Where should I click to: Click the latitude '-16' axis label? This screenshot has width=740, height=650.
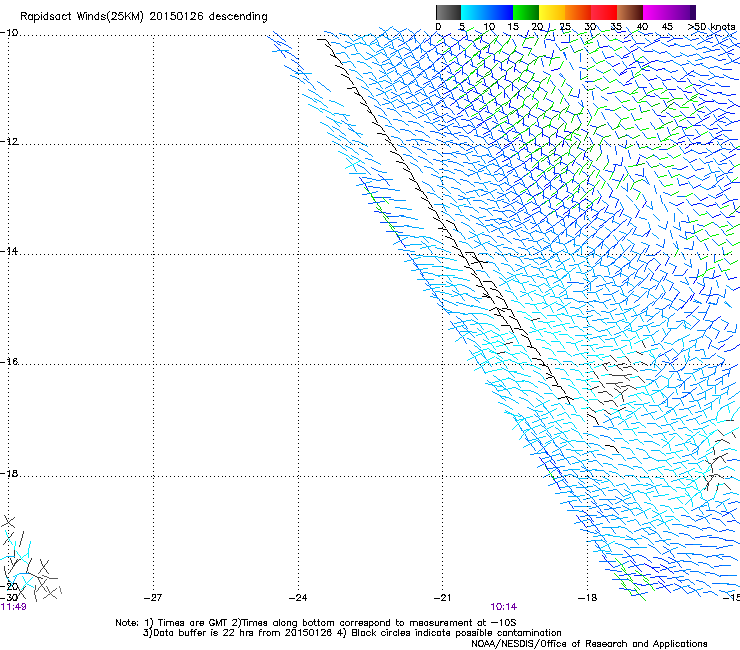tap(9, 362)
